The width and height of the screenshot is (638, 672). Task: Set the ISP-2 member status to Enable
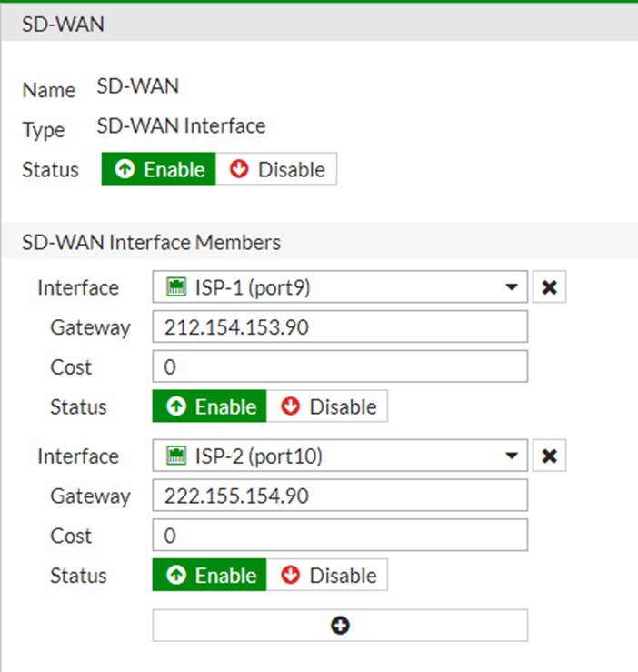point(209,575)
